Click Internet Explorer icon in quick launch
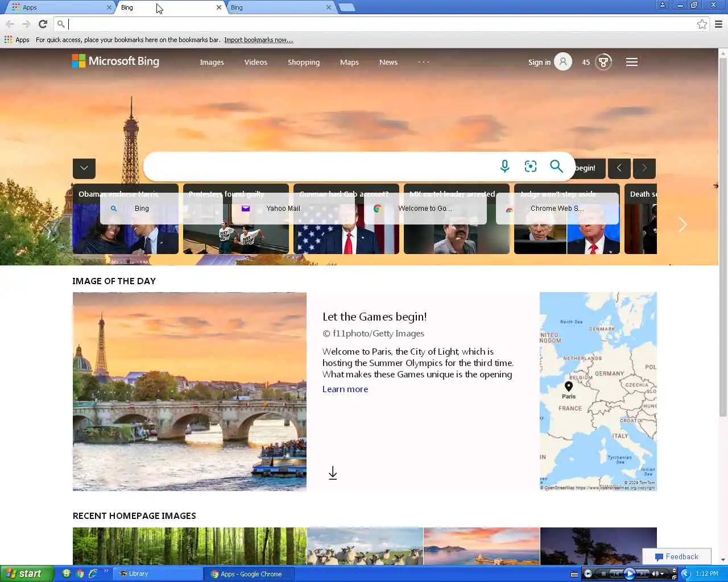The image size is (728, 582). coord(93,573)
